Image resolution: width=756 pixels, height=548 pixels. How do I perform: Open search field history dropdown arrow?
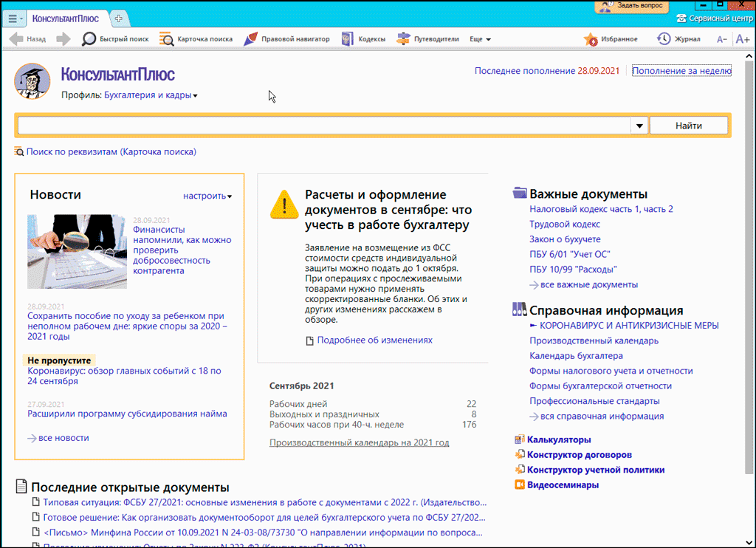pos(639,126)
